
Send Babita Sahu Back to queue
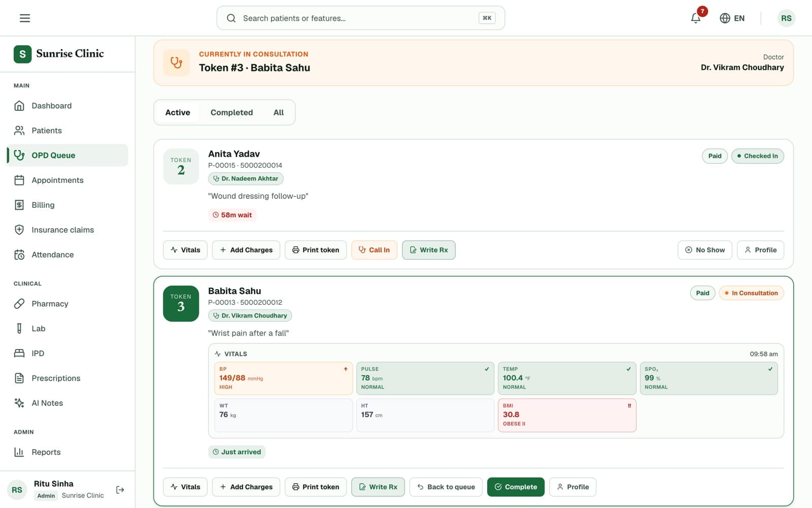tap(446, 487)
